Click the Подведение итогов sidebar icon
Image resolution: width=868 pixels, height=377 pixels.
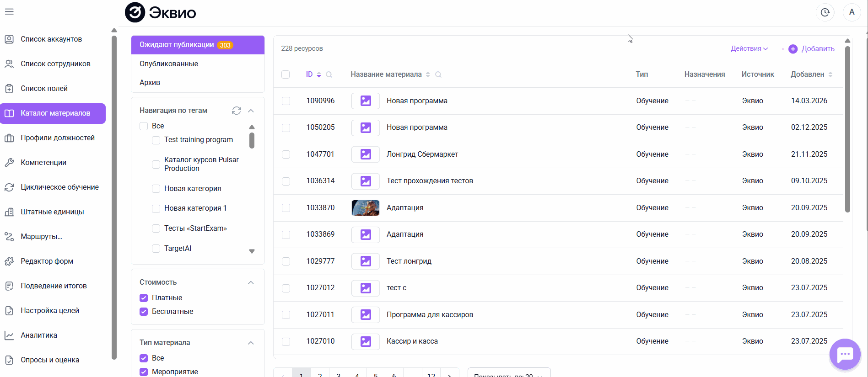click(9, 286)
